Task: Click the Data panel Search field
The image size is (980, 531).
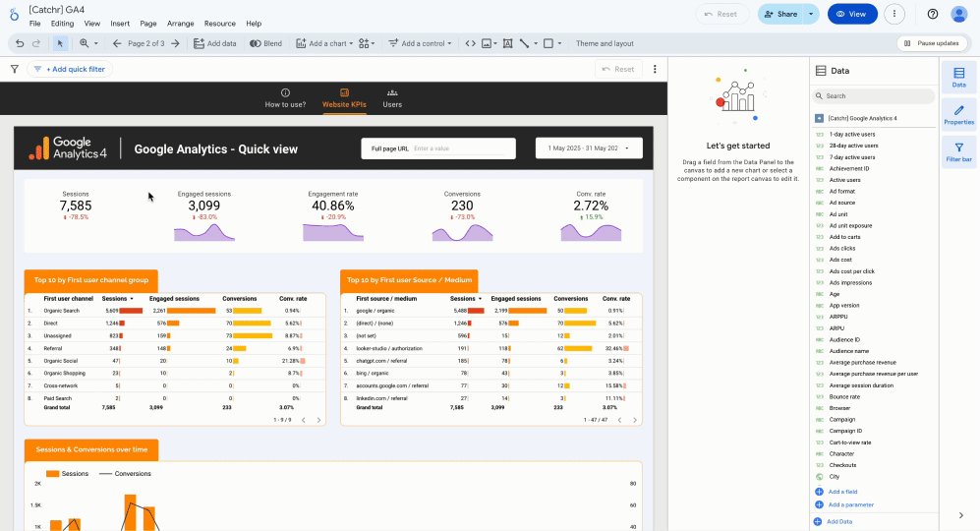Action: 874,96
